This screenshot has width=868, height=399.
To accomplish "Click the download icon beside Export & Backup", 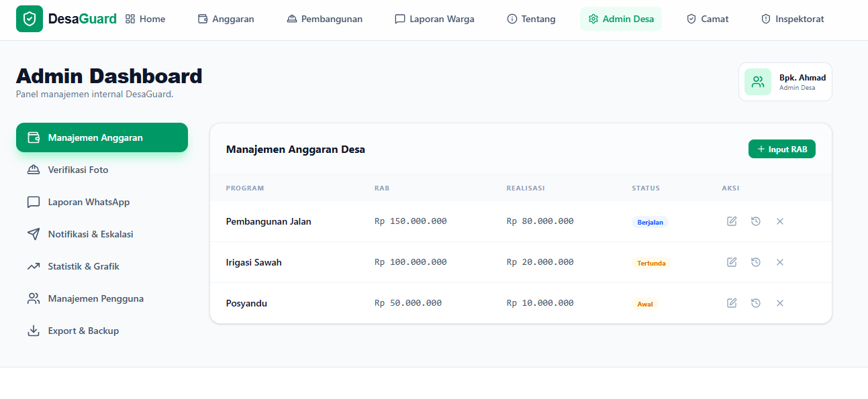I will tap(34, 331).
